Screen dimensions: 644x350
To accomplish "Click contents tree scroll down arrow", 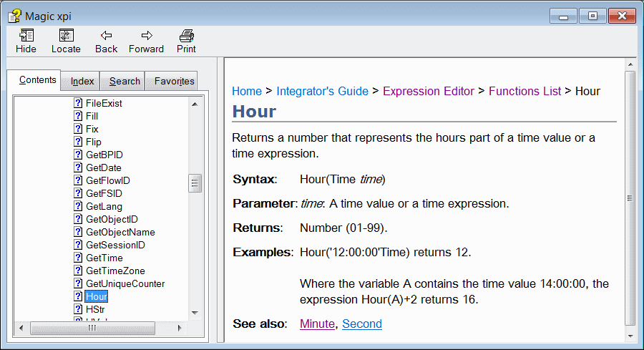I will pyautogui.click(x=195, y=313).
